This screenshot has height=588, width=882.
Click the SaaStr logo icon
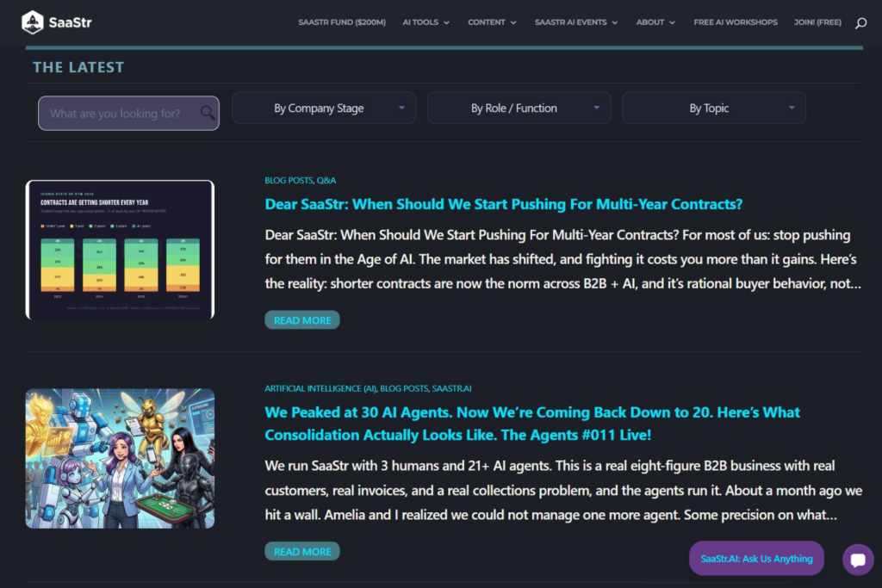[32, 22]
